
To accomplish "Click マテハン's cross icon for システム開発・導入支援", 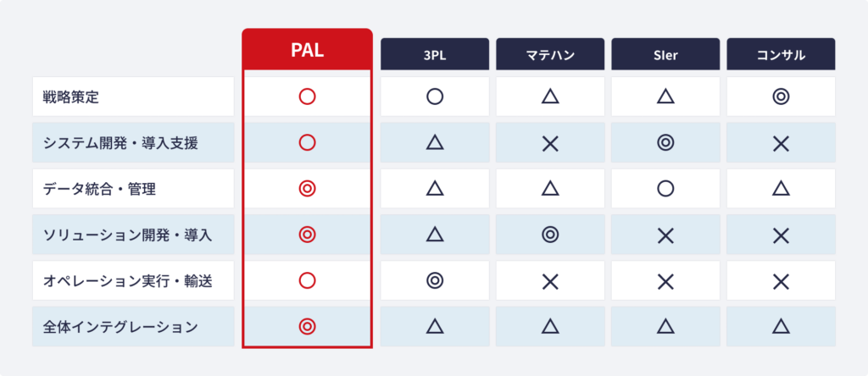I will [x=550, y=143].
